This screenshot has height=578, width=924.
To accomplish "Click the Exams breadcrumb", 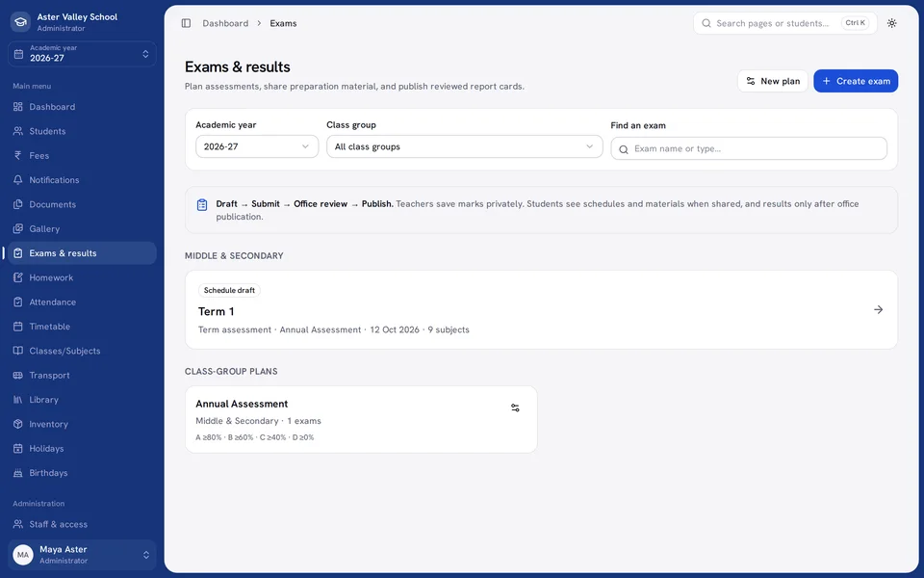I will (283, 23).
